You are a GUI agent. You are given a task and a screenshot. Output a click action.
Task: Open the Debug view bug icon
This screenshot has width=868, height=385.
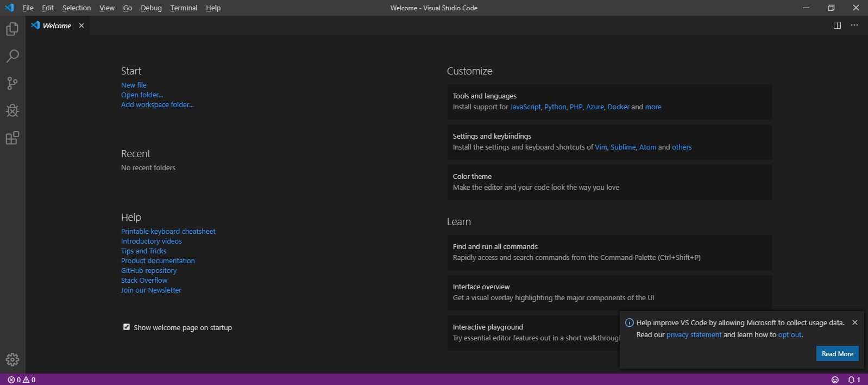pyautogui.click(x=12, y=110)
